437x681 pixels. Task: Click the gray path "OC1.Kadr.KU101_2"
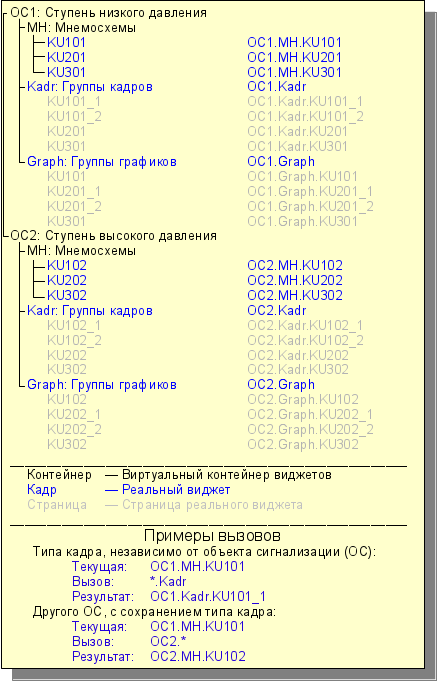coord(305,117)
